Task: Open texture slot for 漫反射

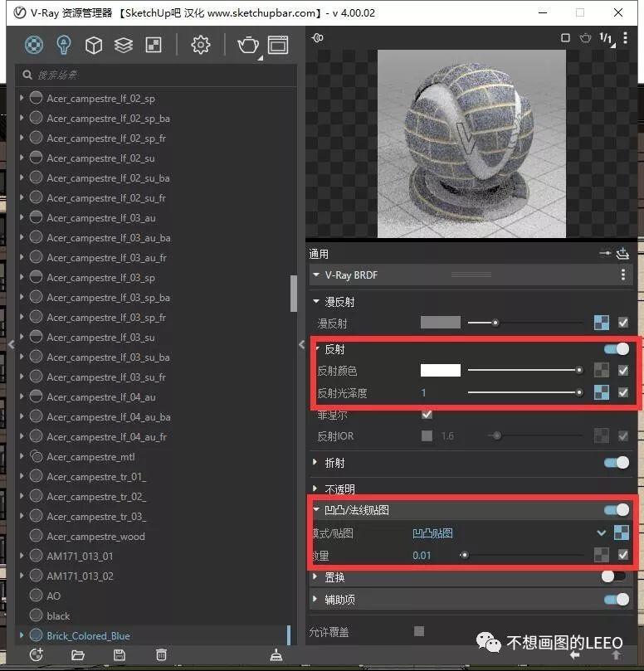Action: click(602, 323)
